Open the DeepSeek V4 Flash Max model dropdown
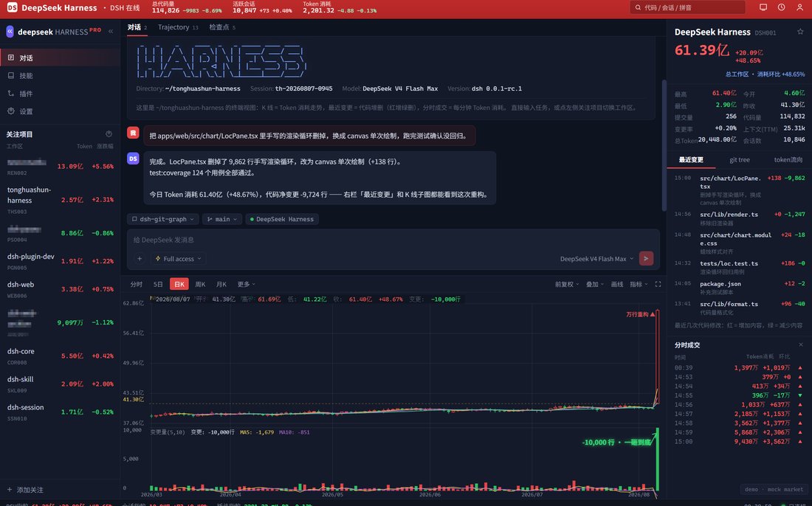The image size is (812, 506). (x=596, y=259)
